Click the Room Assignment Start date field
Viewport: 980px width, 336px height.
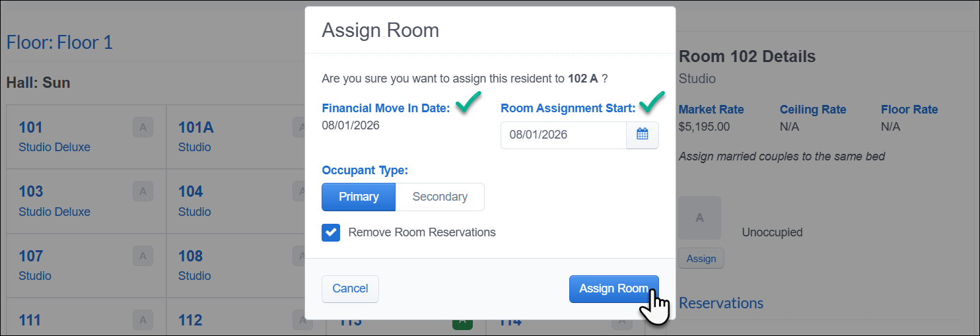563,135
